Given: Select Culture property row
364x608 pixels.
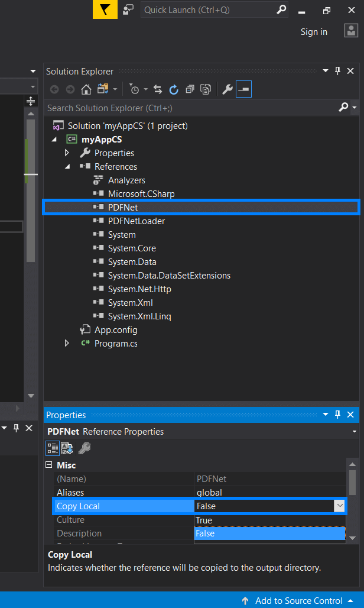Looking at the screenshot, I should [x=123, y=520].
